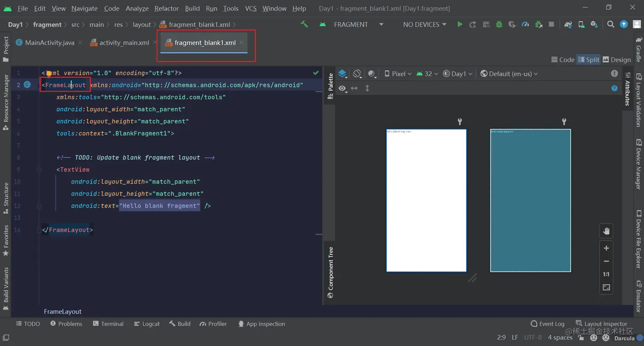Screen dimensions: 644x346
Task: Close the MainActivity.java tab
Action: coord(80,42)
